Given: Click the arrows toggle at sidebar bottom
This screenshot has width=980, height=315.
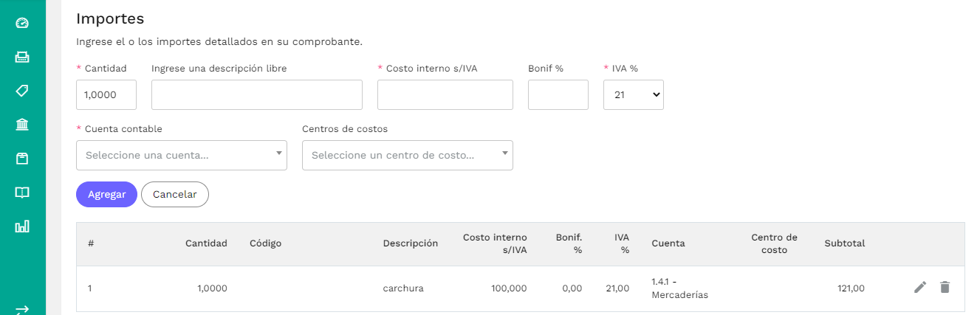Looking at the screenshot, I should (x=22, y=310).
